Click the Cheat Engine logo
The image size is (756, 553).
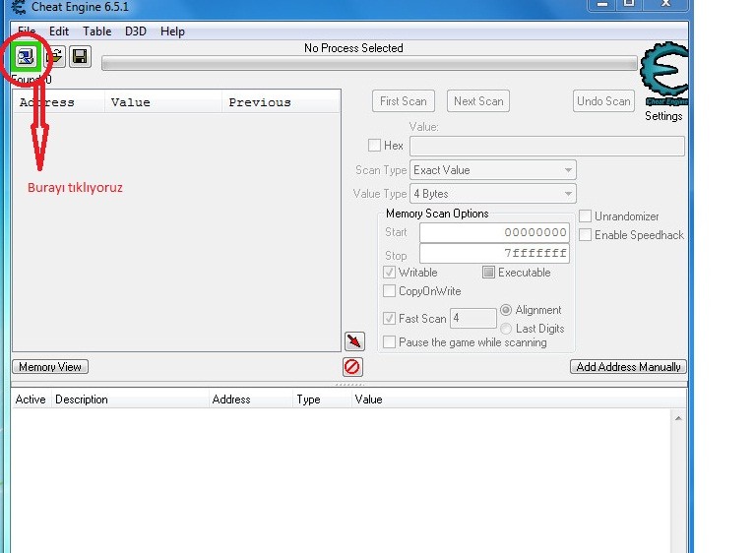point(663,73)
